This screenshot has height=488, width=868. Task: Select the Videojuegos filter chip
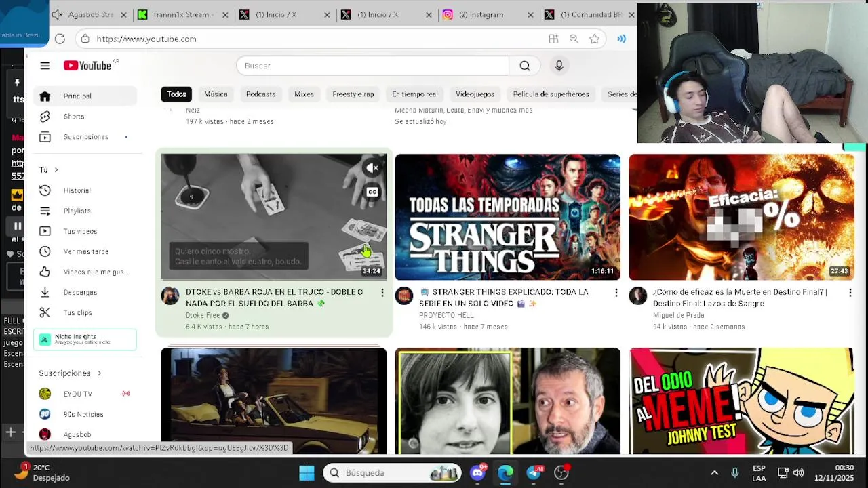tap(475, 94)
